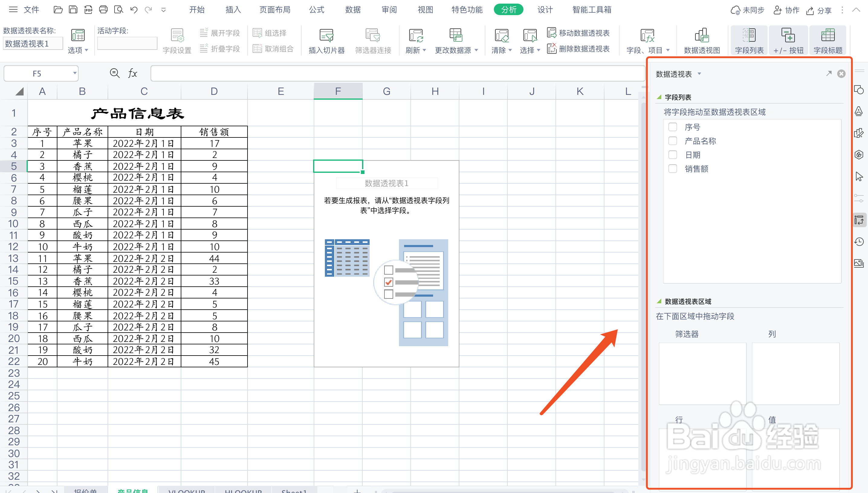
Task: Click Move PivotTable (移动数据透视表) icon
Action: 552,33
